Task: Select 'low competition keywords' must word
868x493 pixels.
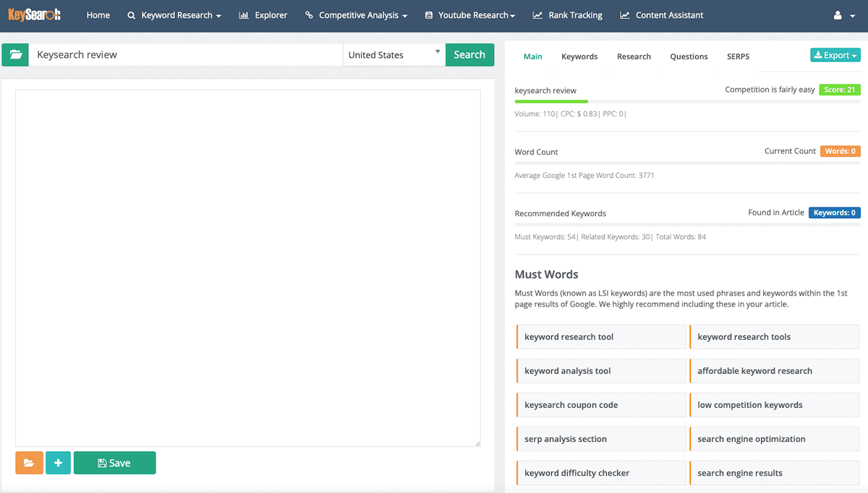Action: (774, 405)
